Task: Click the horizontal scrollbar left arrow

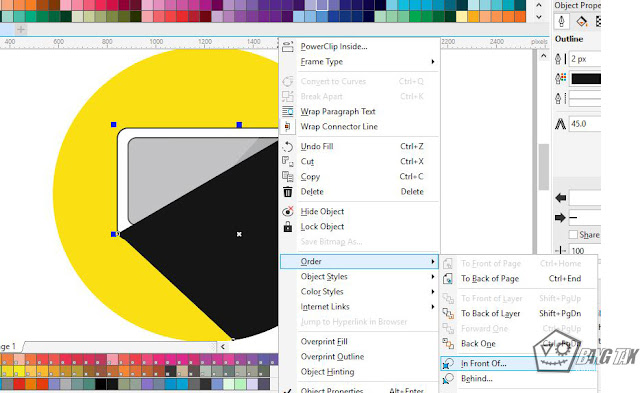Action: click(x=223, y=347)
